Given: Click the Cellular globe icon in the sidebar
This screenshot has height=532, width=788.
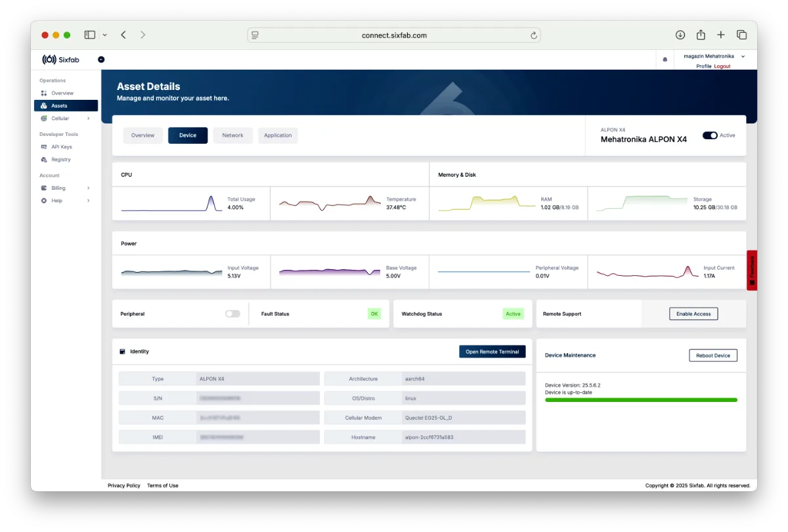Looking at the screenshot, I should [x=44, y=118].
